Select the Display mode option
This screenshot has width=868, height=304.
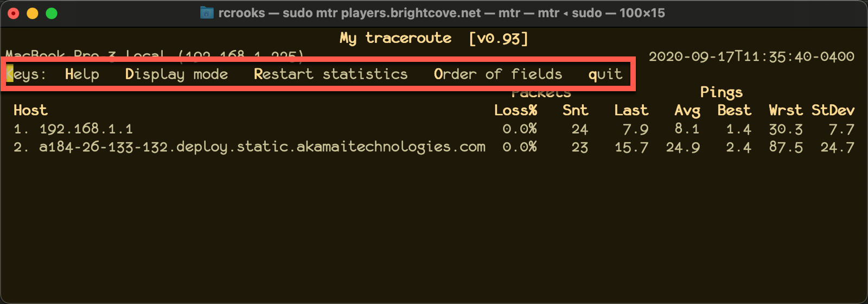(x=176, y=74)
